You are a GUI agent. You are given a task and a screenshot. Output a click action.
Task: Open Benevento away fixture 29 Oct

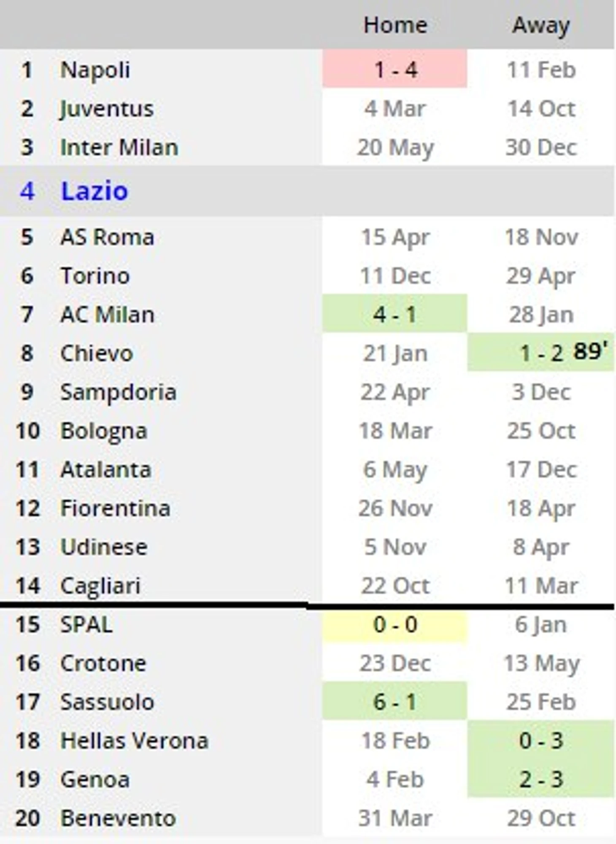(541, 818)
